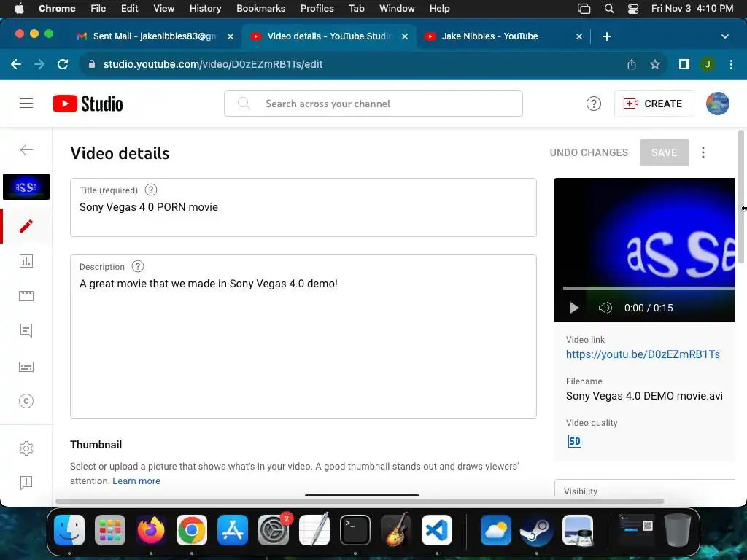Open the History menu in the menu bar
747x560 pixels.
[205, 8]
